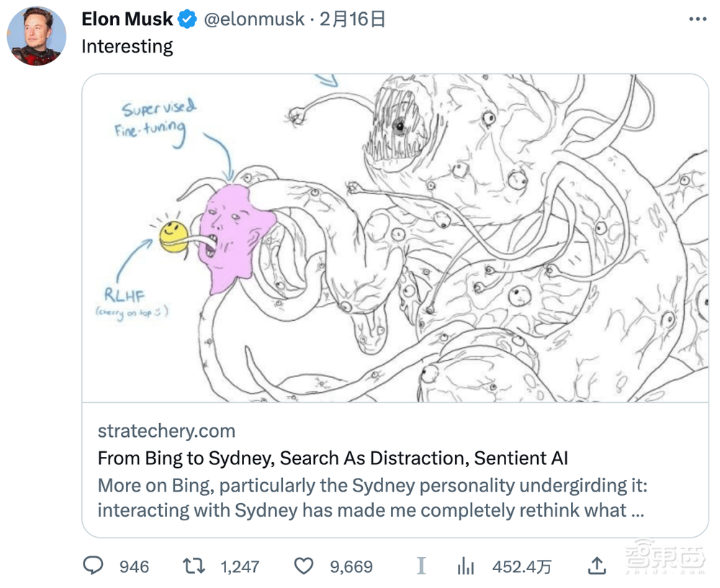720x588 pixels.
Task: Click the Elon Musk display name
Action: [x=127, y=19]
